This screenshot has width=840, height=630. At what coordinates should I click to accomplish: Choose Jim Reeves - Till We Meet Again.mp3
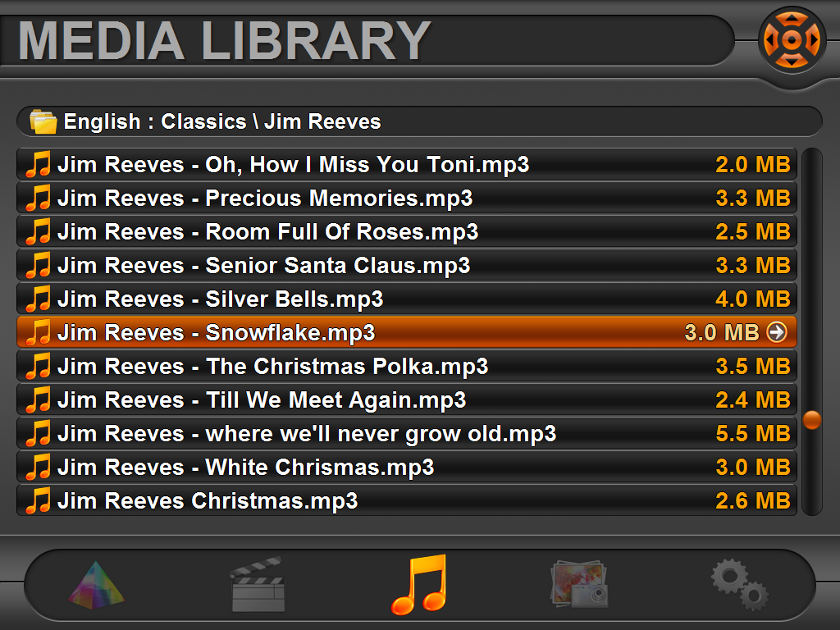pos(407,400)
